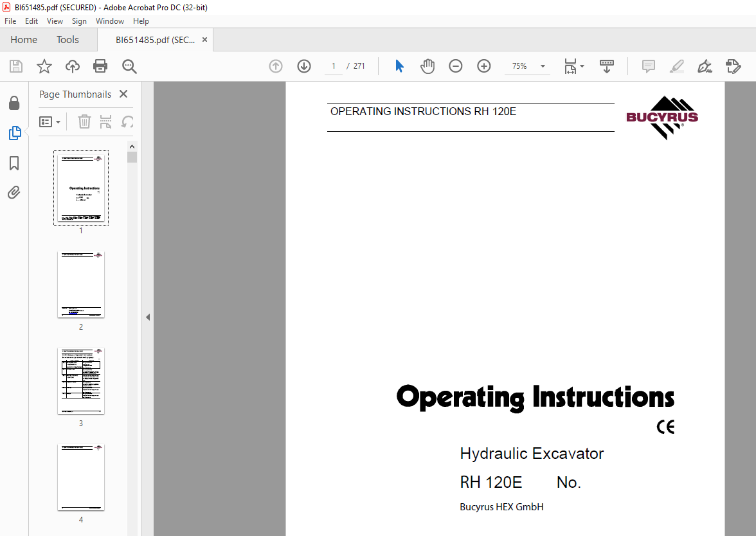This screenshot has height=536, width=756.
Task: Click the 'OPERATING INSTRUCTIONS RH 120E' header text
Action: [423, 111]
